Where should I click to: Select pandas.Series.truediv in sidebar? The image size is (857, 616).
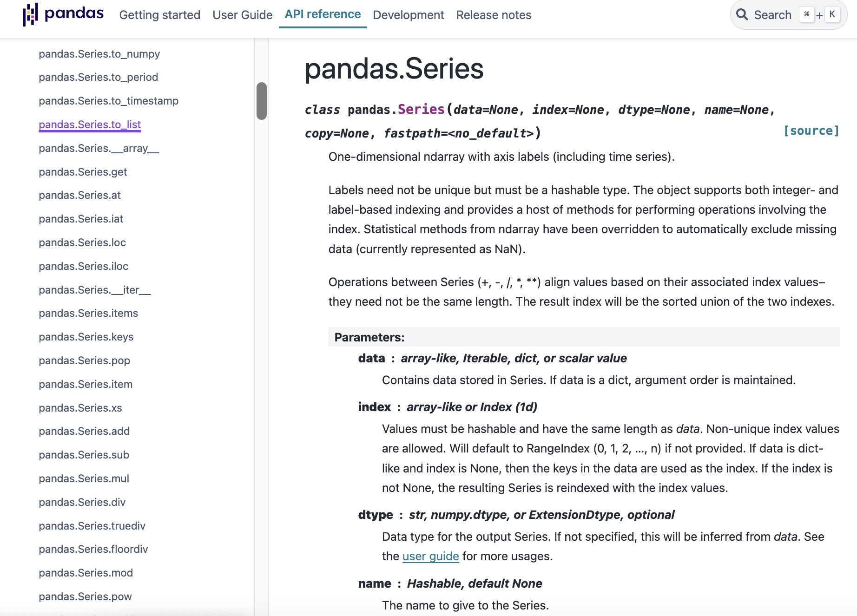(x=92, y=526)
